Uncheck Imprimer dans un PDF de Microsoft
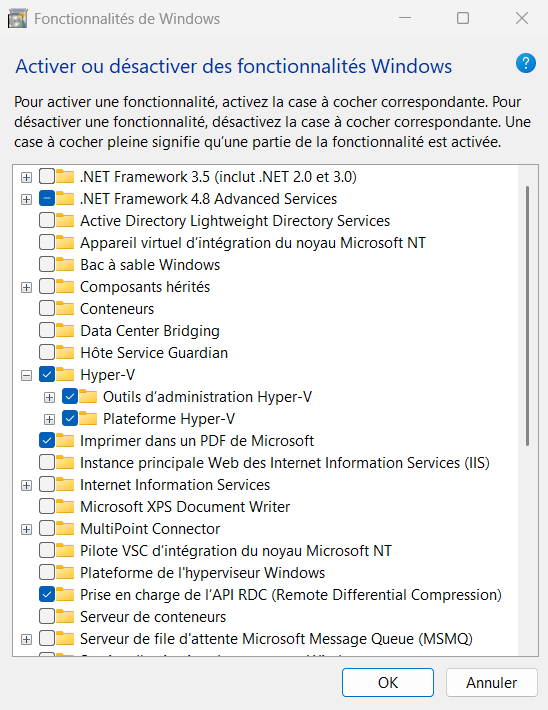The image size is (548, 710). coord(47,440)
